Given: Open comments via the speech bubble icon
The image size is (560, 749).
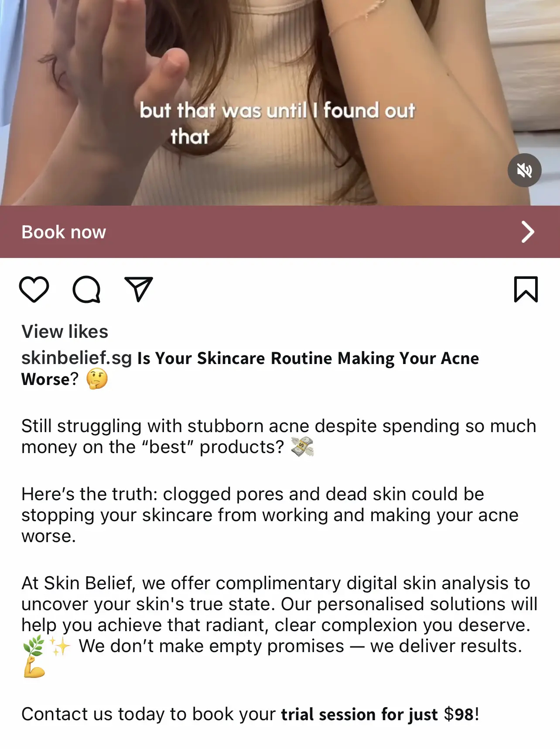Looking at the screenshot, I should click(x=86, y=289).
